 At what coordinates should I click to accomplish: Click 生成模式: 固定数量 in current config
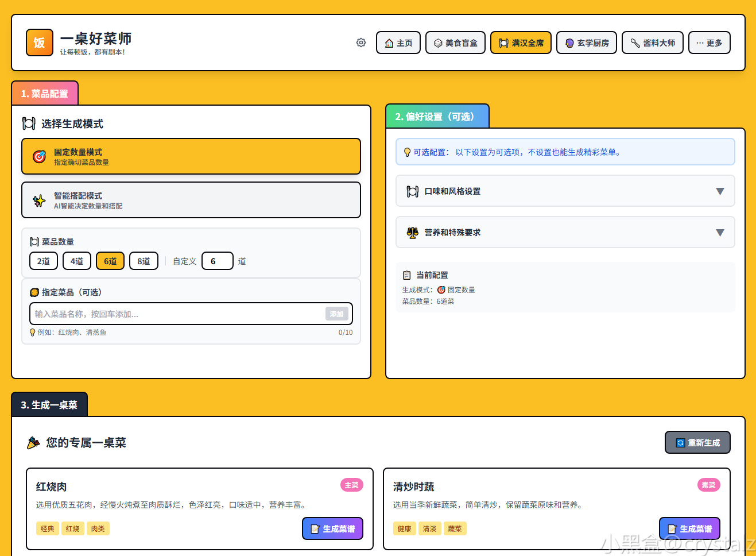tap(439, 290)
